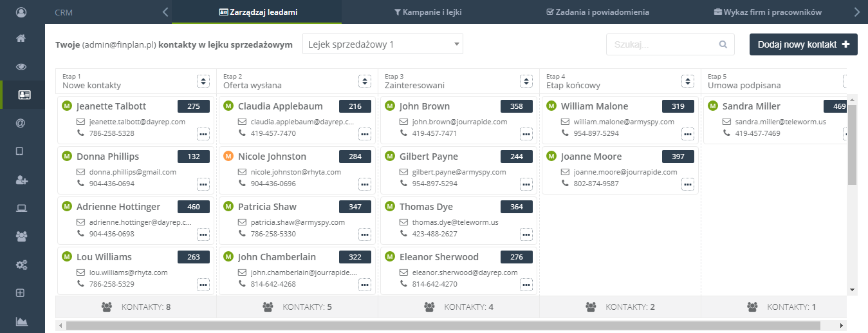The image size is (868, 333).
Task: Open the options menu on Thomas Dye's card
Action: (526, 234)
